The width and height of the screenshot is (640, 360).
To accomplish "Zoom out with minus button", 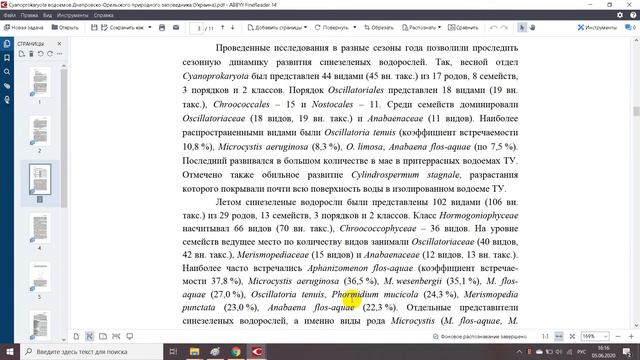I will [618, 336].
